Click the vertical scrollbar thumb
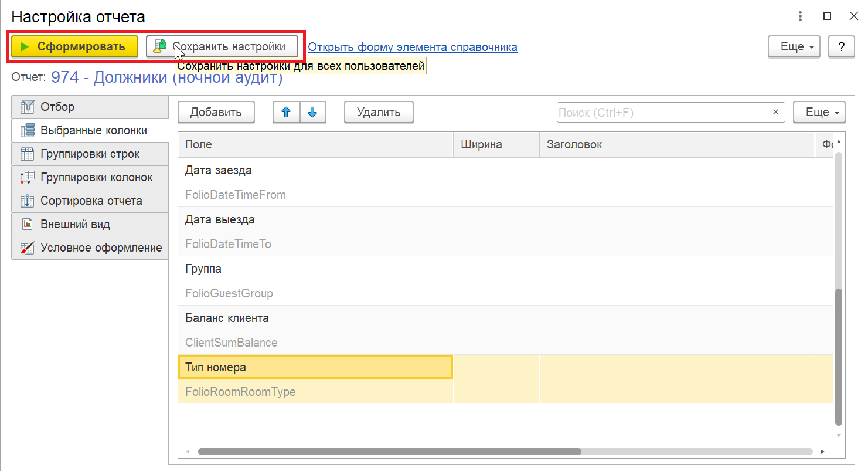 pos(839,357)
